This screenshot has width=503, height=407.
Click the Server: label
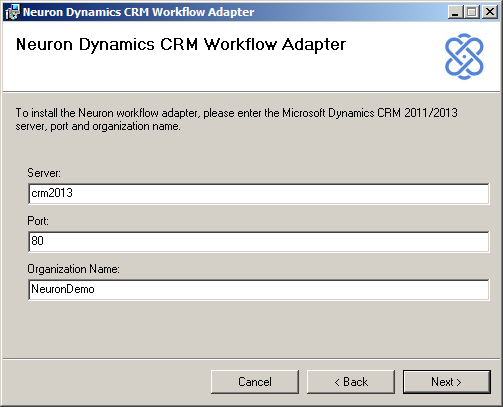pos(44,173)
